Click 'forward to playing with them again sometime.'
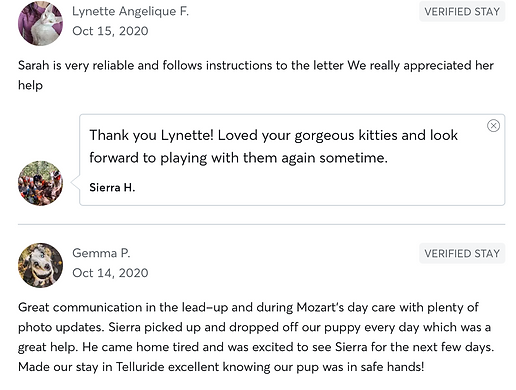The image size is (516, 390). pyautogui.click(x=239, y=158)
